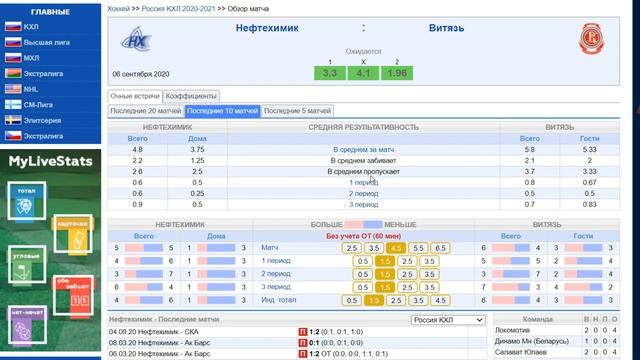Click the БОЛЬШЕ/МЕНЬШЕ color legend

tap(363, 224)
